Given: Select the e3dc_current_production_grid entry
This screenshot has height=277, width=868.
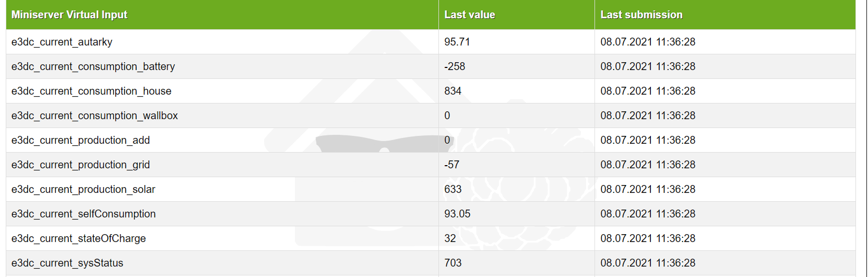Looking at the screenshot, I should [80, 165].
